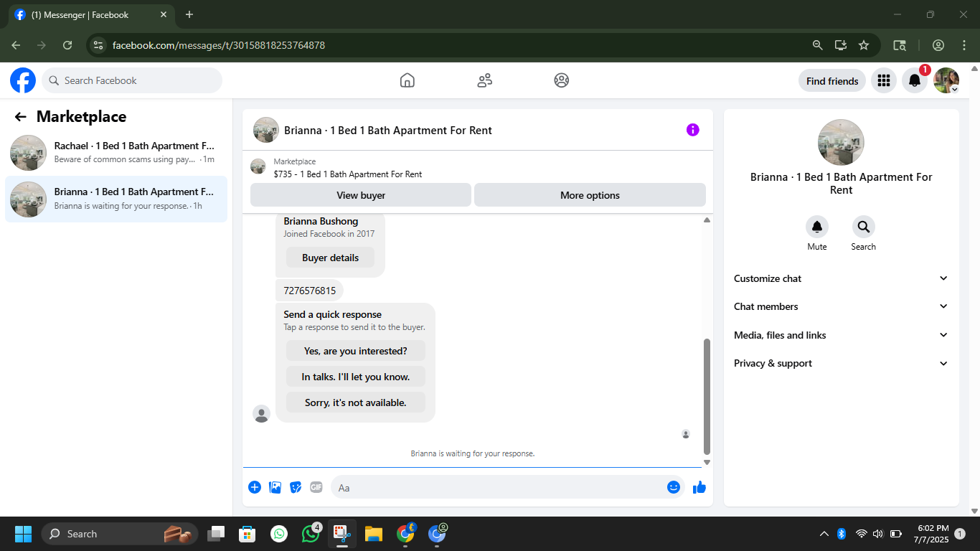980x551 pixels.
Task: Open the Groups icon in top navigation
Action: click(562, 80)
